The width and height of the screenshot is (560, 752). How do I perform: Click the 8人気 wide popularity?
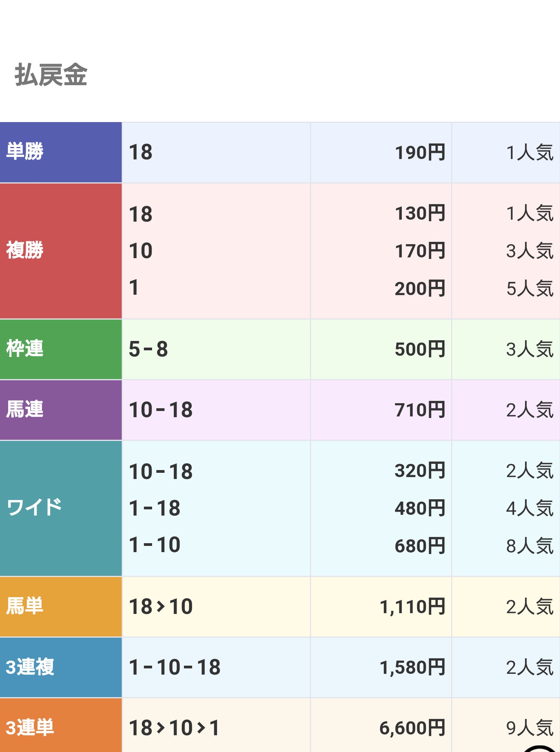(530, 546)
